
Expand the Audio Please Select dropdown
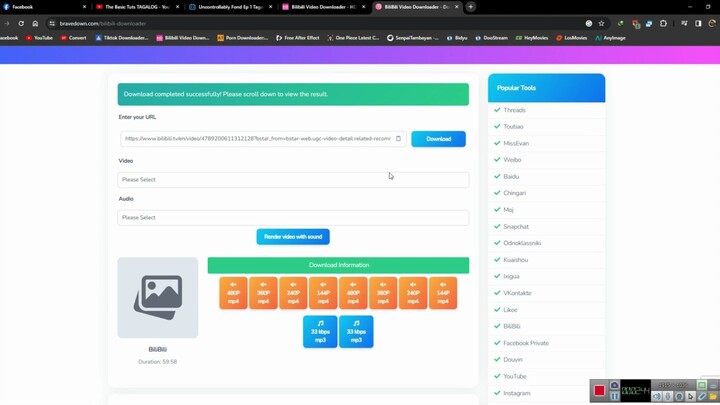coord(293,218)
